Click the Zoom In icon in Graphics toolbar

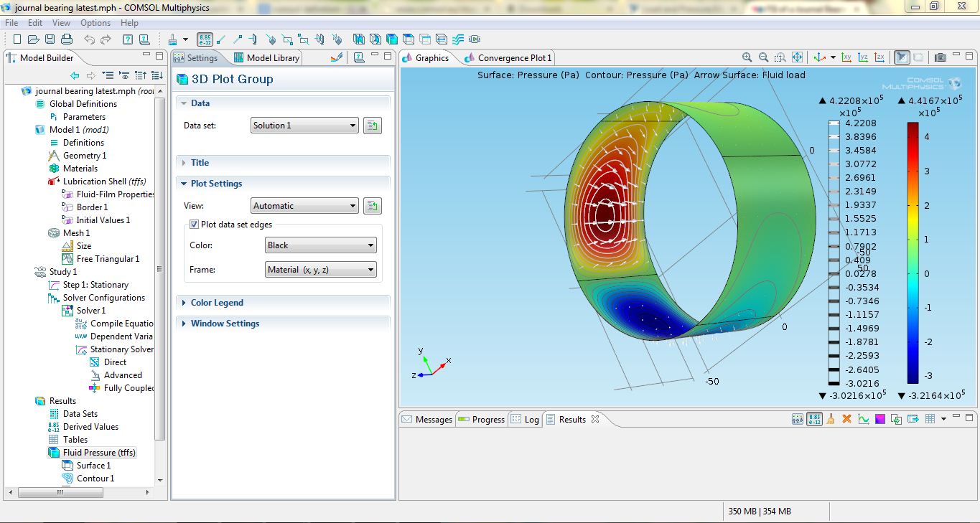pos(747,57)
